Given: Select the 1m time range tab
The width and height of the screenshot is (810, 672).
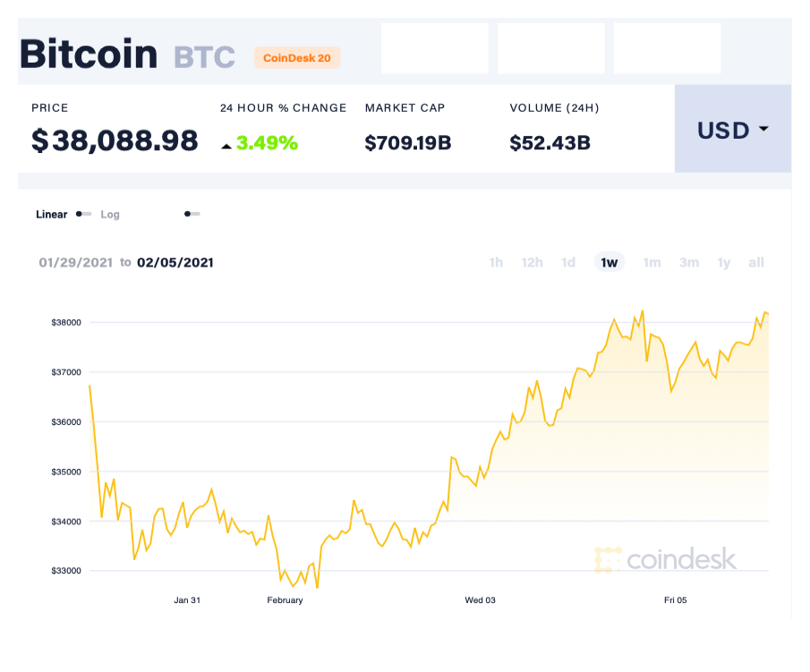Looking at the screenshot, I should point(652,262).
